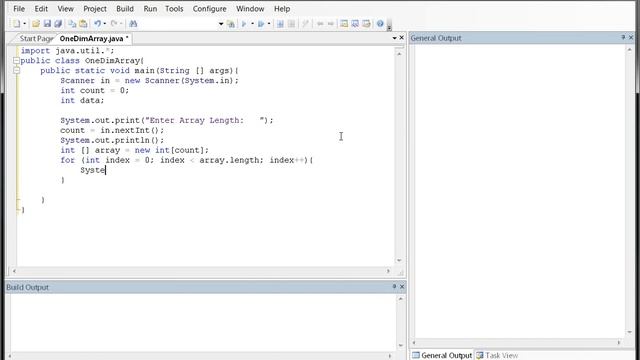This screenshot has height=360, width=640.
Task: Open the first build triangle dropdown arrow
Action: (x=252, y=24)
